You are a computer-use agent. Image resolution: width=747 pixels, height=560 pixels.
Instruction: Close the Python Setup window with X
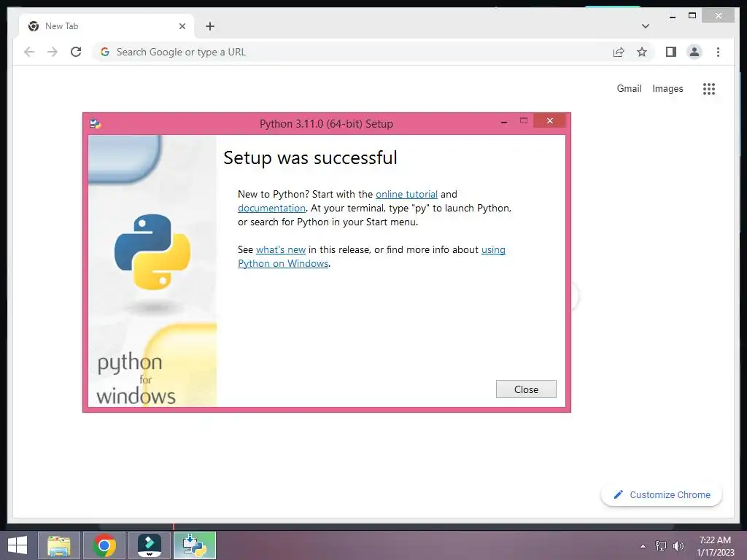point(550,121)
